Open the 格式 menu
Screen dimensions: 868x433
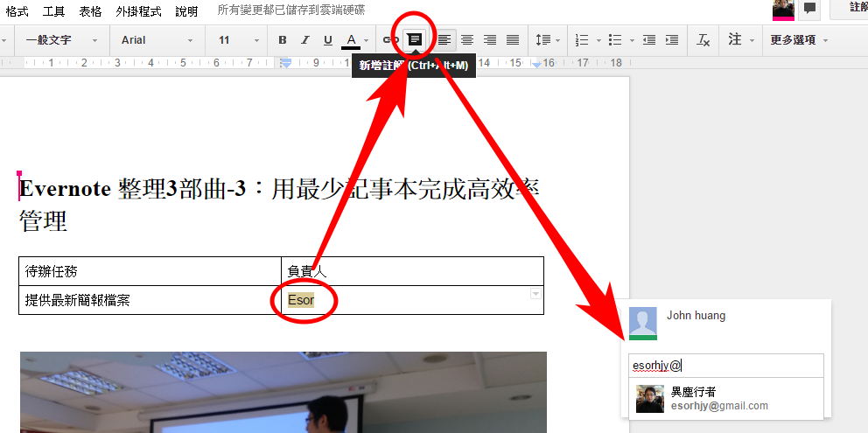(17, 10)
